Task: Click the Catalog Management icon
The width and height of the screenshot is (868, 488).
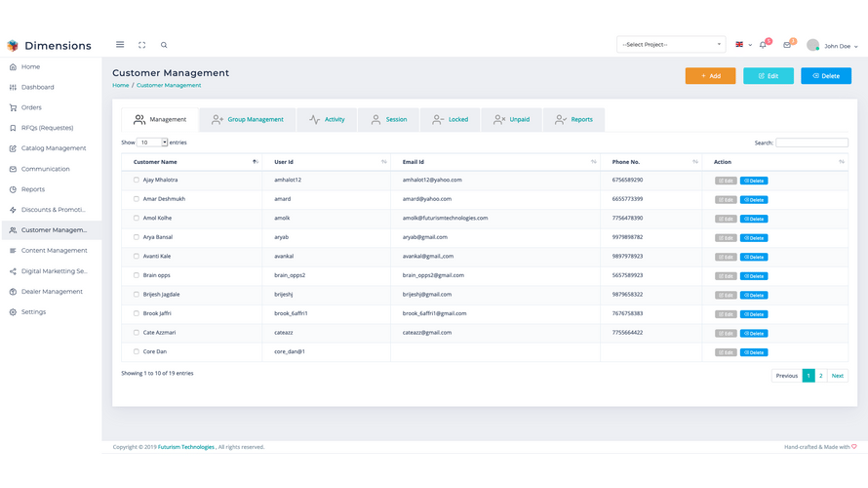Action: tap(13, 148)
